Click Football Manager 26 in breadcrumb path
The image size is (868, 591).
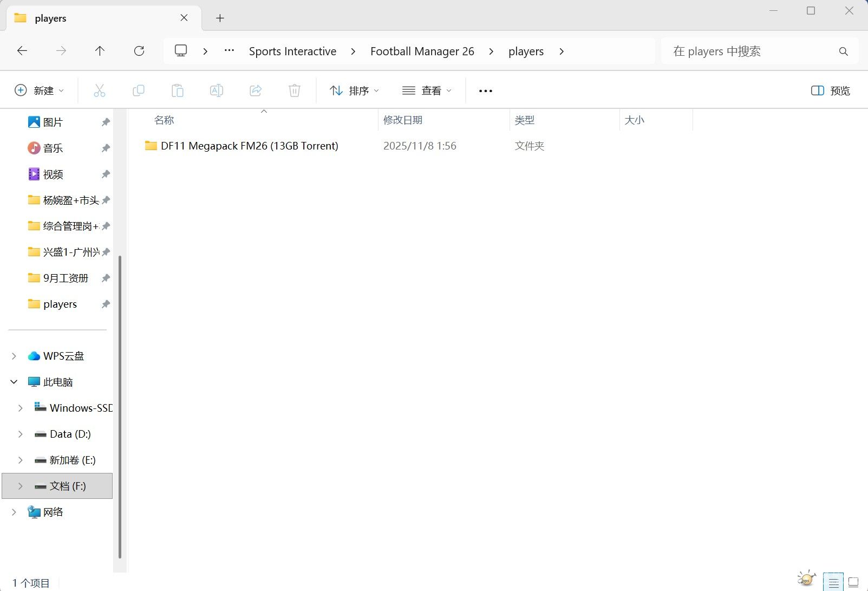(x=422, y=51)
